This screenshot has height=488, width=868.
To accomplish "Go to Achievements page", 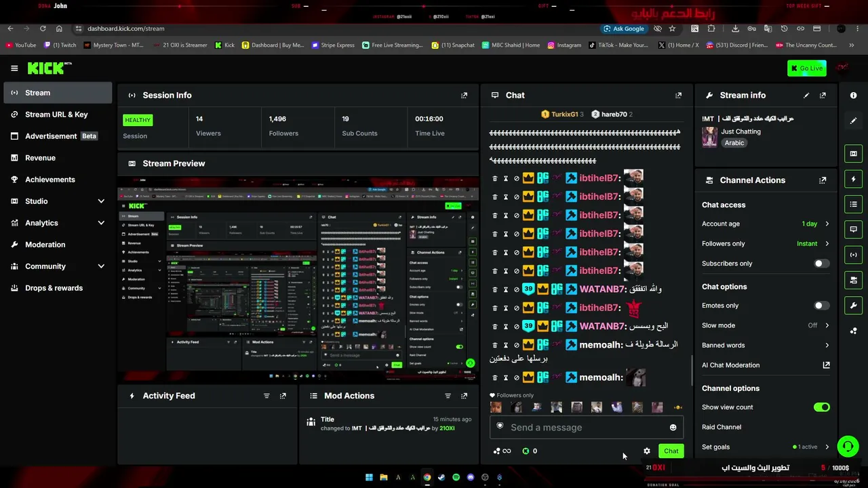I will tap(58, 180).
